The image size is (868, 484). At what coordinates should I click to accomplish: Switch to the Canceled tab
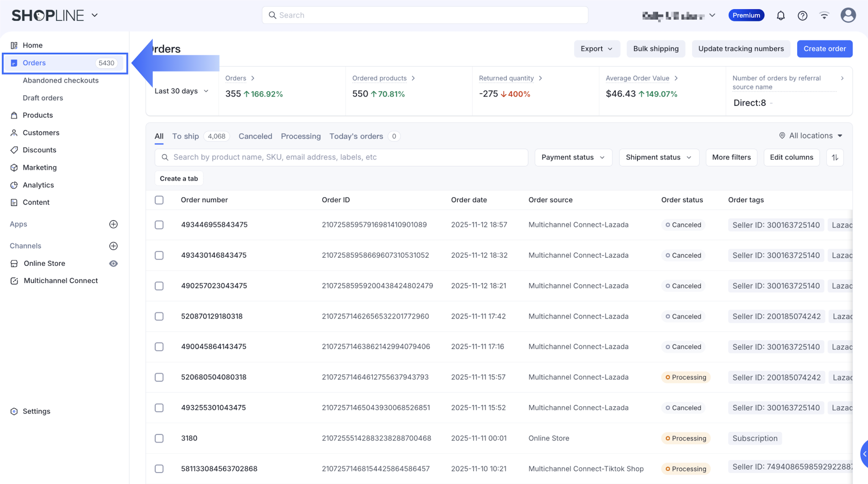tap(255, 136)
